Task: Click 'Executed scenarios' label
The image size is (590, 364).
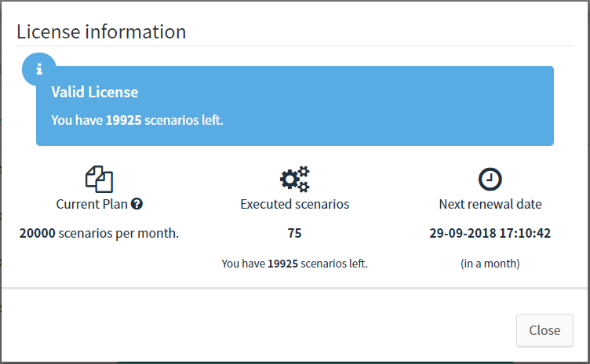Action: pos(295,204)
